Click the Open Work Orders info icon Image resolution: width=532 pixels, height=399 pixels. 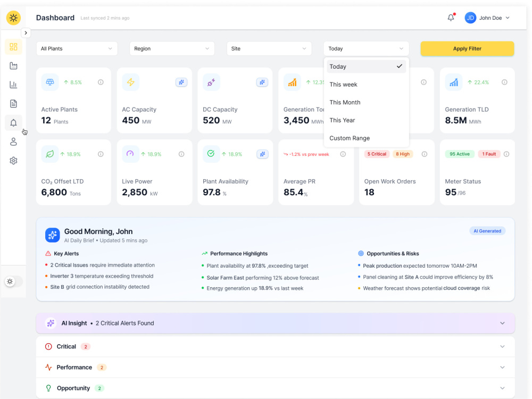tap(425, 154)
